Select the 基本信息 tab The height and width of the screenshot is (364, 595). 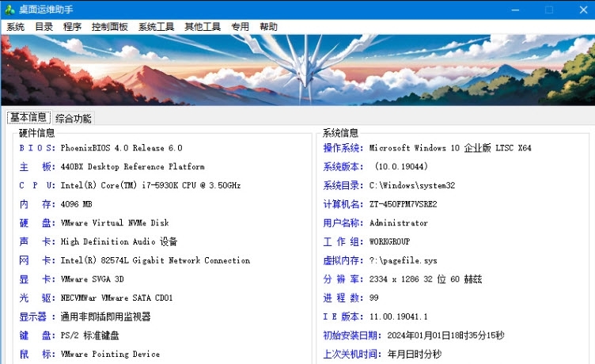pos(28,117)
